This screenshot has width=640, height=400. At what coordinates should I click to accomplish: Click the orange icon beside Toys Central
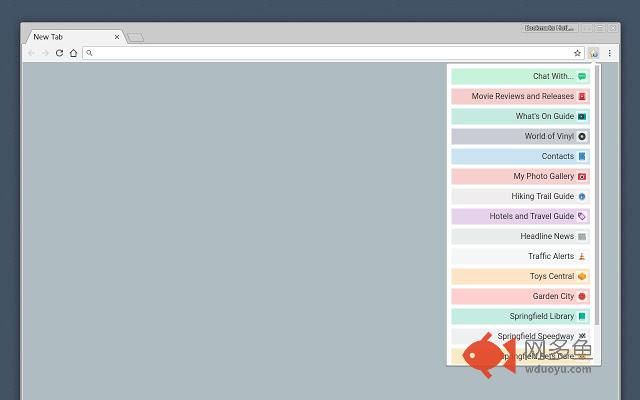click(582, 276)
